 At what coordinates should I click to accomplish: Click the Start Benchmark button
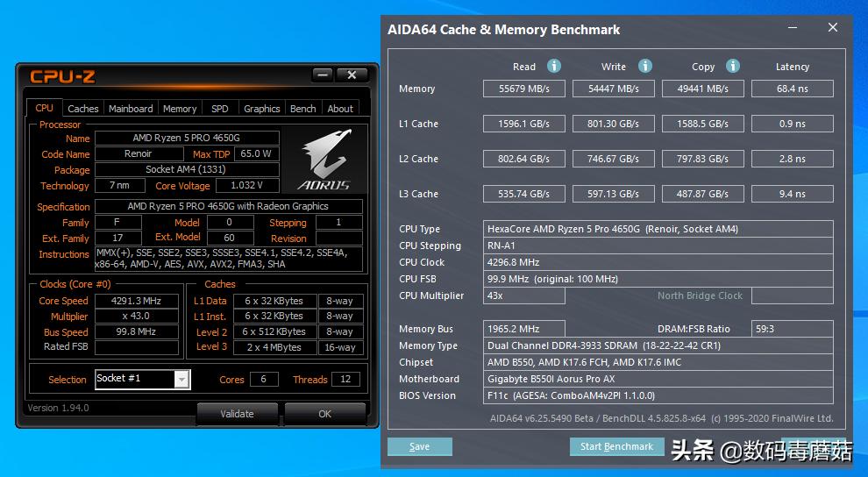click(616, 446)
